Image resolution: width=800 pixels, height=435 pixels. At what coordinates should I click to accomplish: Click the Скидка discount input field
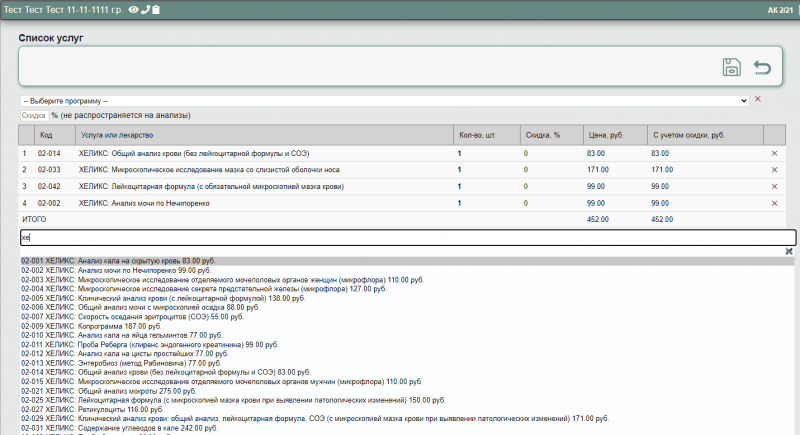coord(34,116)
